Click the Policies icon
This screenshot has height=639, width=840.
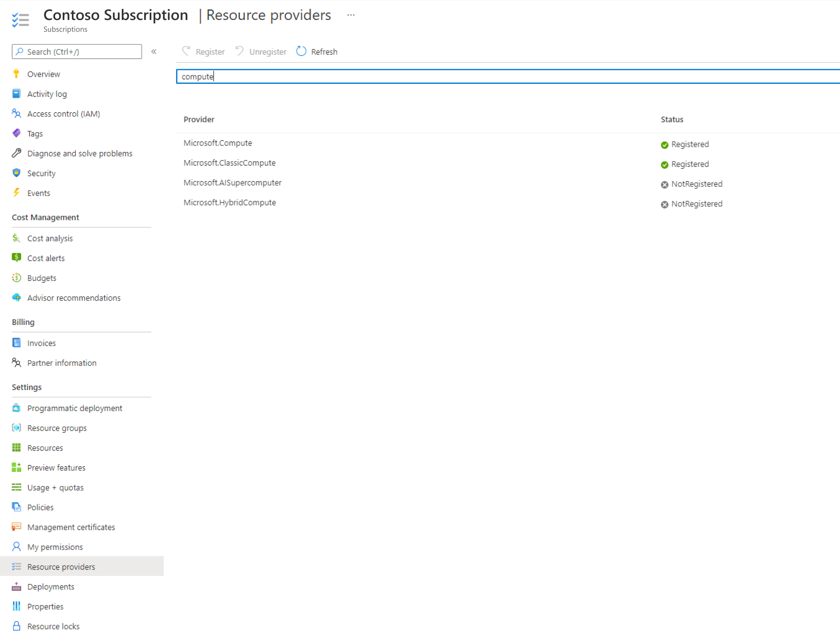point(16,507)
